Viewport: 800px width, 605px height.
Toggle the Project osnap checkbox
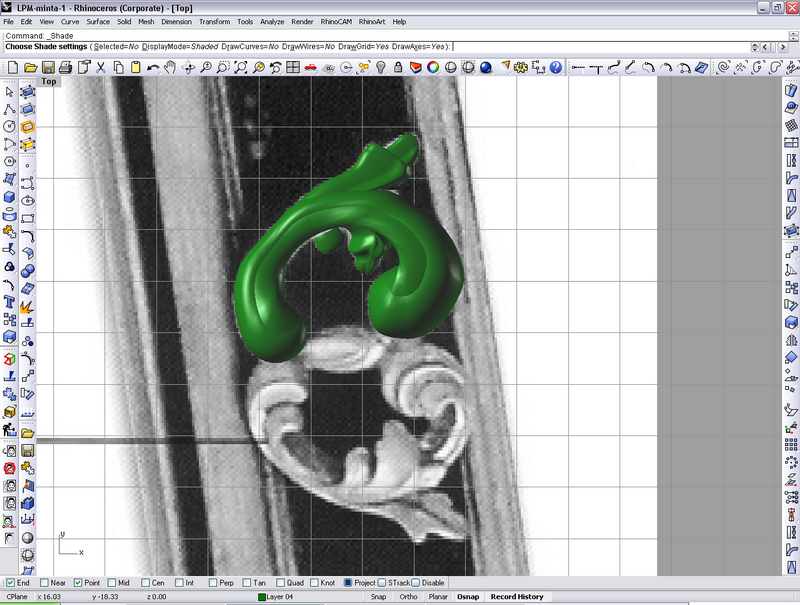click(348, 583)
